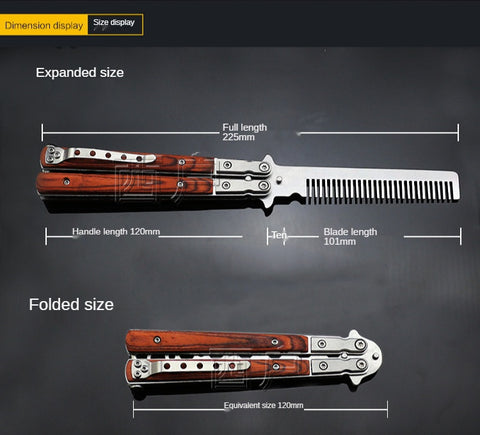The width and height of the screenshot is (480, 435).
Task: Click the pivot pin near comb base
Action: pos(279,180)
